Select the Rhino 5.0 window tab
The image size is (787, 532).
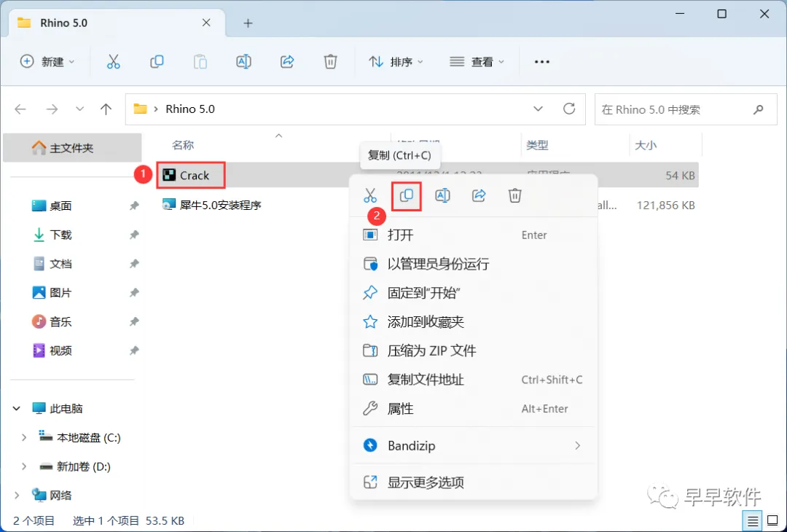[x=117, y=23]
